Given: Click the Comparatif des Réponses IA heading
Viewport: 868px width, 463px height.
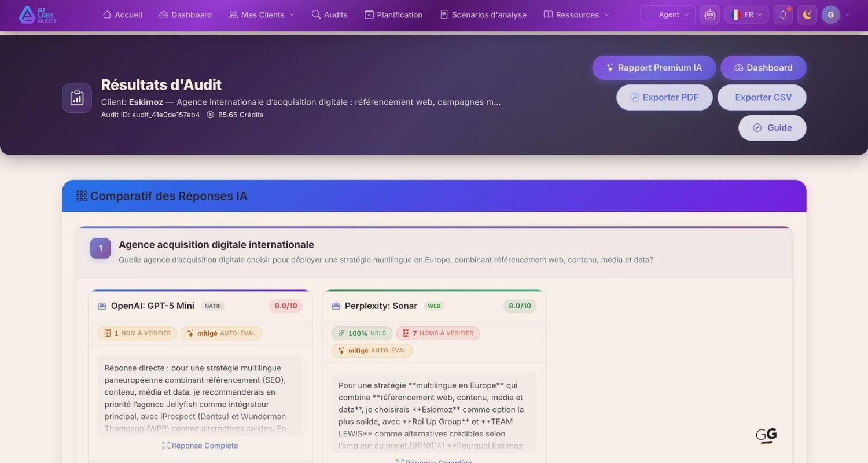Looking at the screenshot, I should [x=168, y=196].
